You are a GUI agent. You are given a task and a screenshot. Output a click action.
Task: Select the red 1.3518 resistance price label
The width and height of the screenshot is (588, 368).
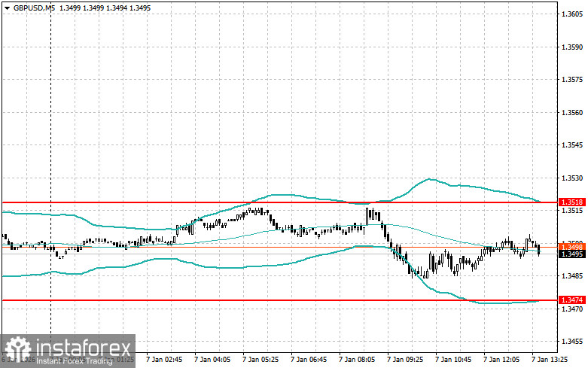point(572,202)
